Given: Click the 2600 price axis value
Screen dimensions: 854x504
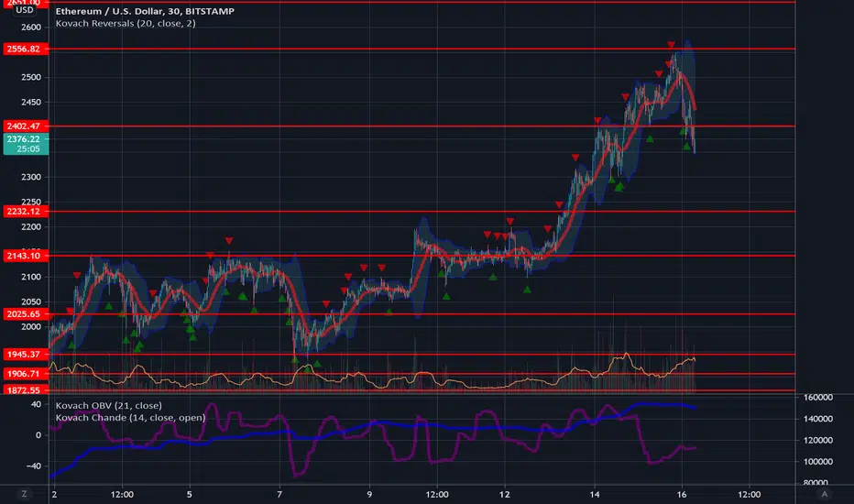Looking at the screenshot, I should 31,27.
